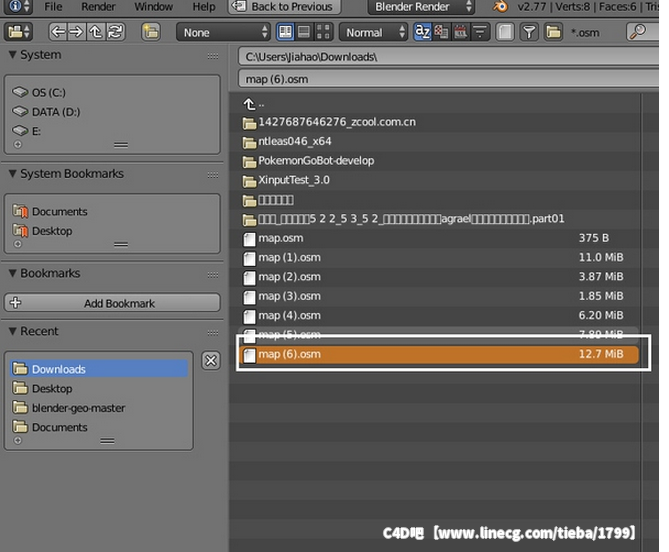Screen dimensions: 669x552
Task: Select the OS (C:) drive
Action: pyautogui.click(x=112, y=93)
